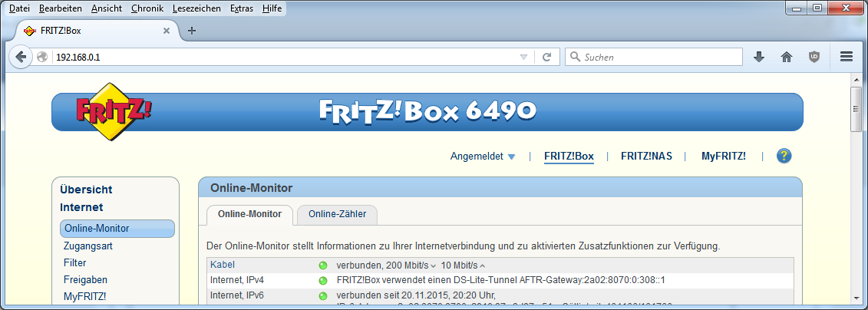
Task: Click the green status dot for Internet, IPv4
Action: (323, 280)
